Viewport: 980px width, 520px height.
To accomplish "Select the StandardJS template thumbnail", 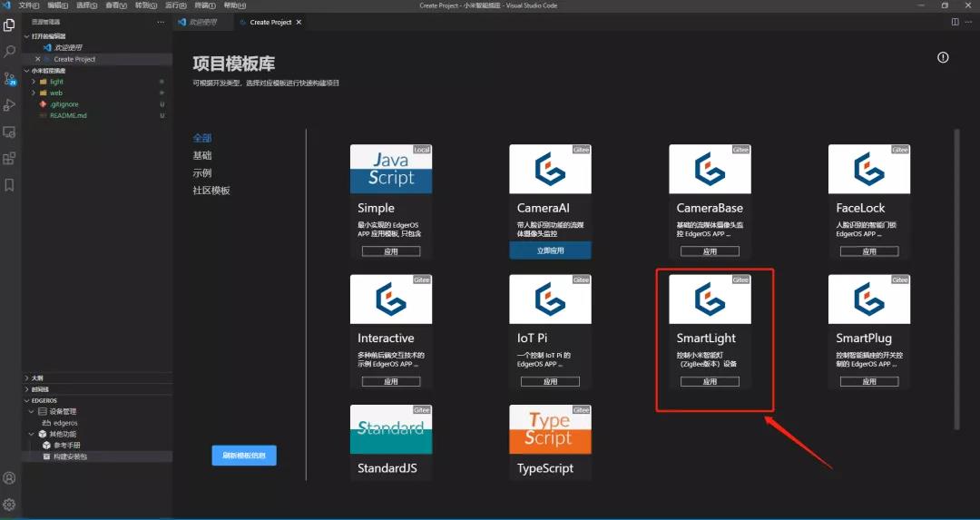I will (x=390, y=429).
